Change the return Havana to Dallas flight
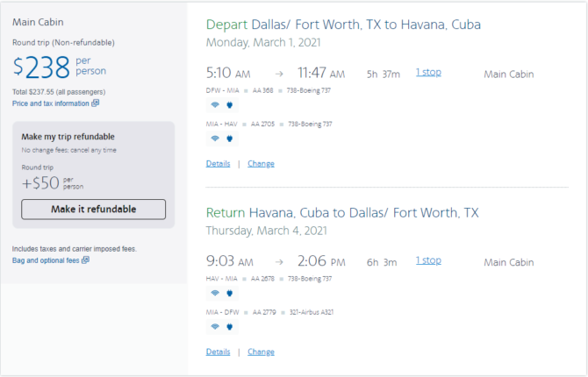Screen dimensions: 588x377 coord(261,352)
